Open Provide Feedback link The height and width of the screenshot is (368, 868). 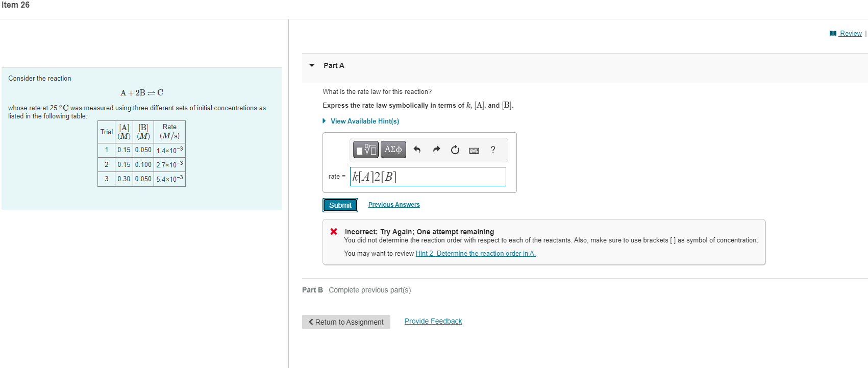[x=433, y=321]
